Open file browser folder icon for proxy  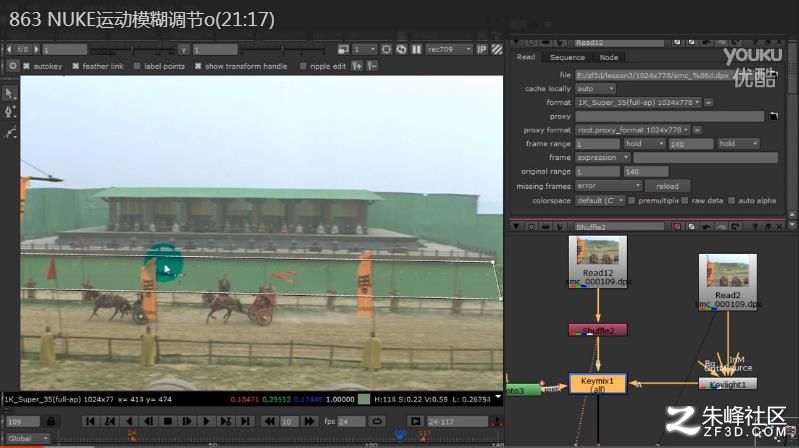(x=774, y=116)
